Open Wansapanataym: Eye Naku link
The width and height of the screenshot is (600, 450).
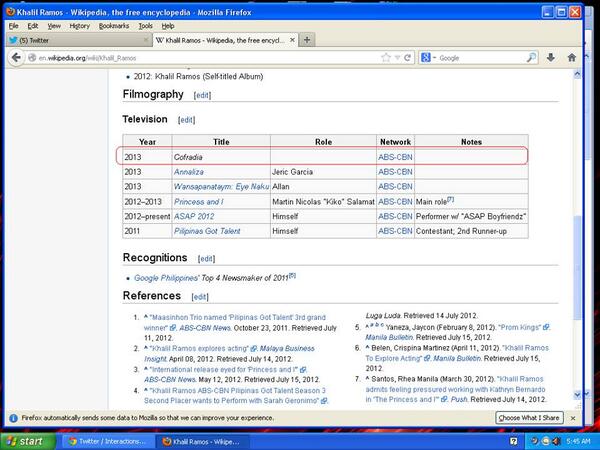[221, 187]
